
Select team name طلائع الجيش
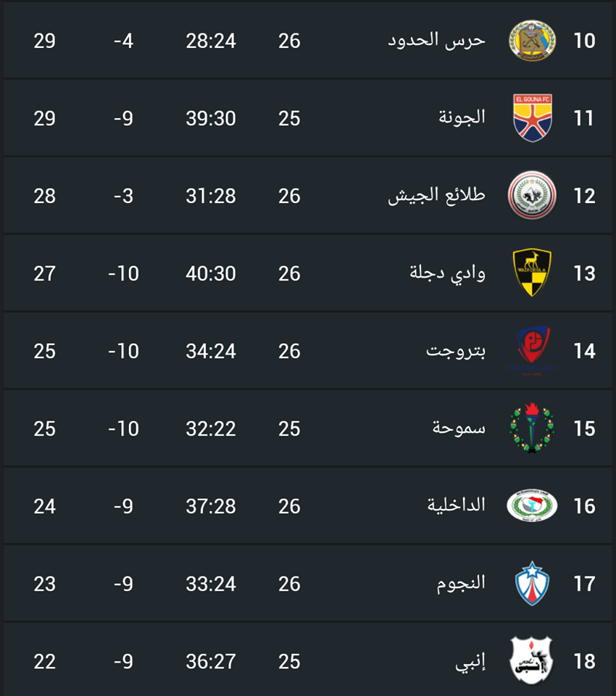(437, 195)
